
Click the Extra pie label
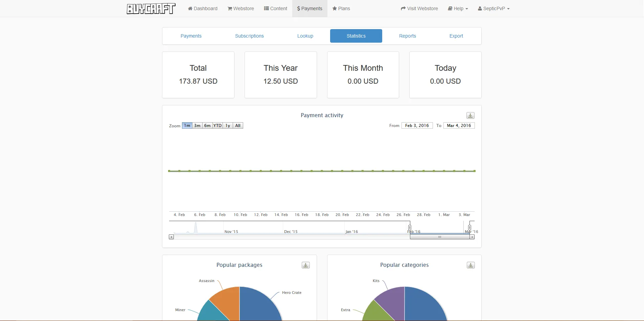click(x=346, y=310)
